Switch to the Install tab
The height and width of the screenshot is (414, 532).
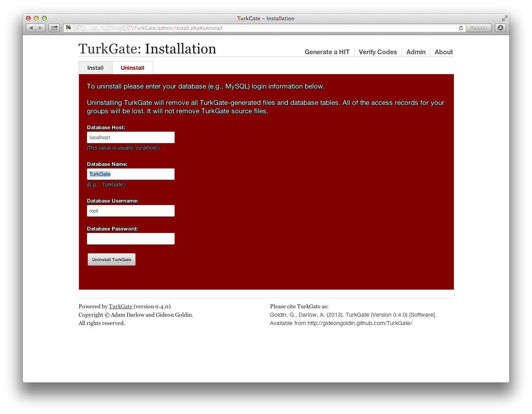click(x=95, y=68)
